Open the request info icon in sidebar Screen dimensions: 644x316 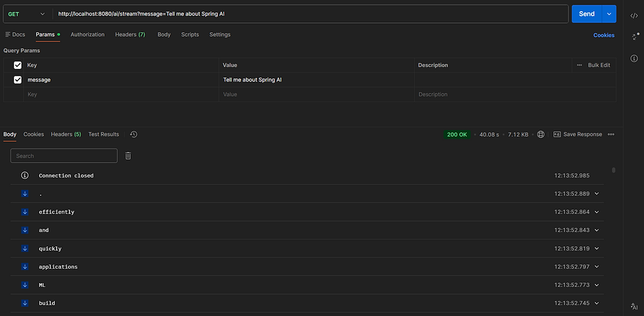634,58
